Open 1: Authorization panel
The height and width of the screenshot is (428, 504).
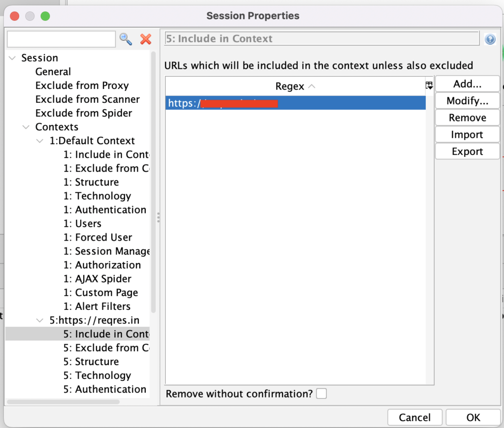coord(102,265)
